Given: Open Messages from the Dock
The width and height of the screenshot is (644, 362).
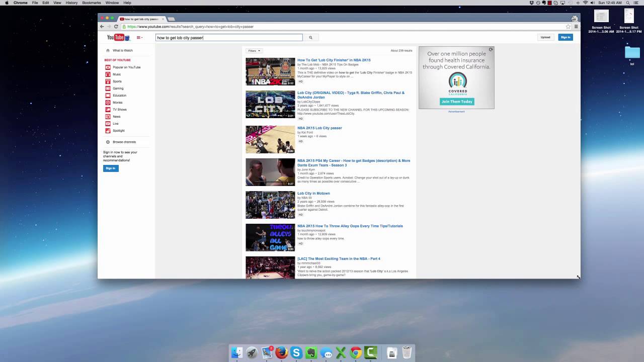Looking at the screenshot, I should click(327, 353).
